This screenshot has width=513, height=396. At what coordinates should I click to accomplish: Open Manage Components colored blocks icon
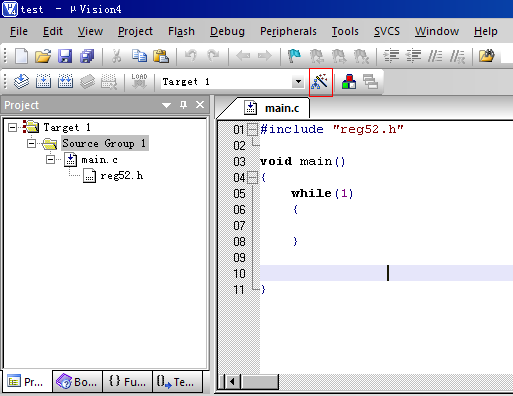click(349, 82)
